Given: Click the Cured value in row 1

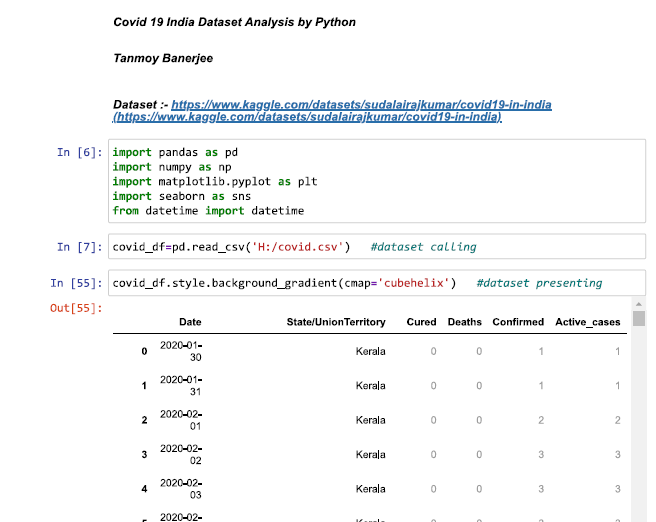Looking at the screenshot, I should pyautogui.click(x=433, y=386).
